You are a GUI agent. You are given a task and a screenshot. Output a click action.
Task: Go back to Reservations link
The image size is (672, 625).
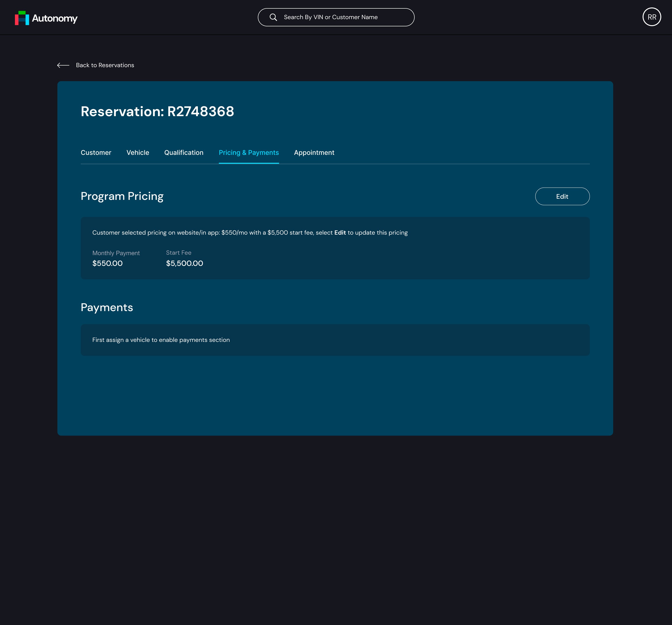(105, 65)
